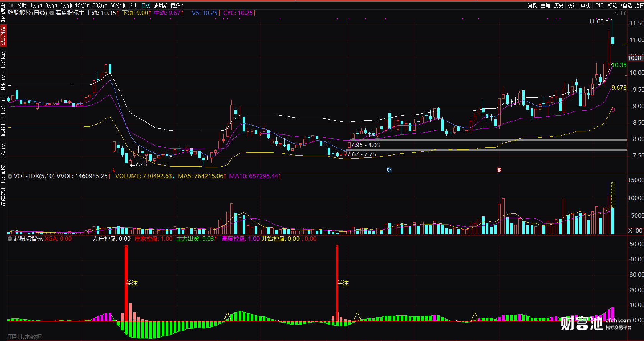
Task: Select the 3分钟 period
Action: pos(51,5)
